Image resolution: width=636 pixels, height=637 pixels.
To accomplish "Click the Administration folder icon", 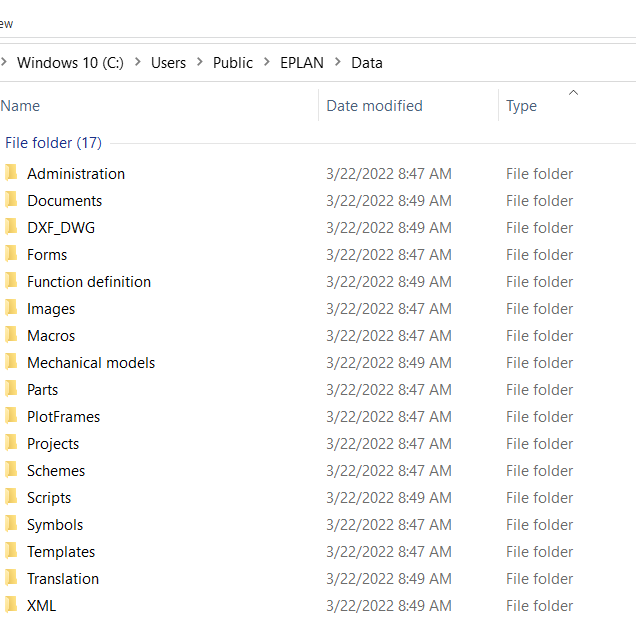I will [11, 173].
